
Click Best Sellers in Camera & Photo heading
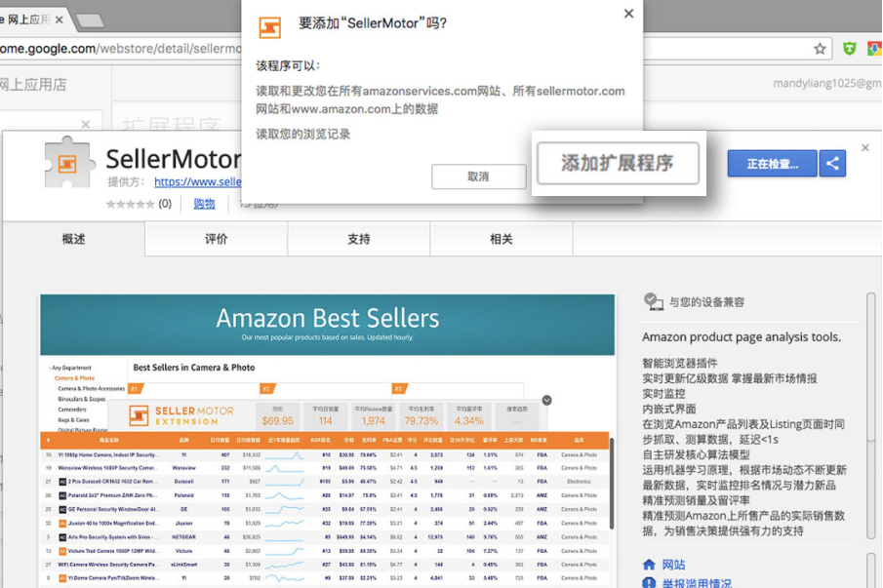(x=194, y=368)
